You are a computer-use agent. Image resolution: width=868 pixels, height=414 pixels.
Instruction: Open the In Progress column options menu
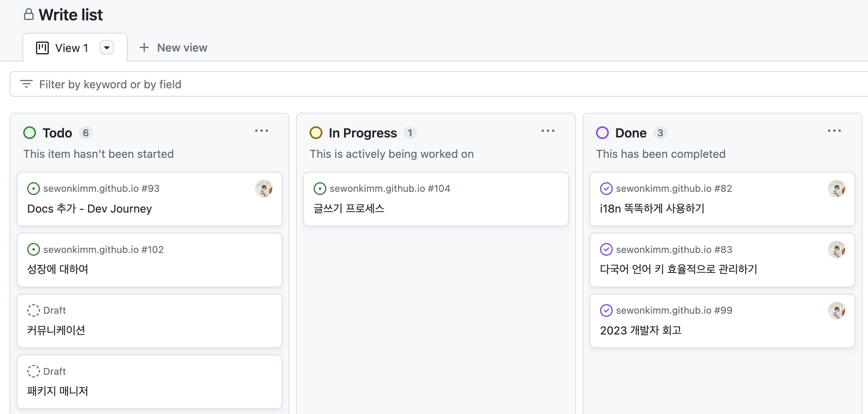coord(548,131)
